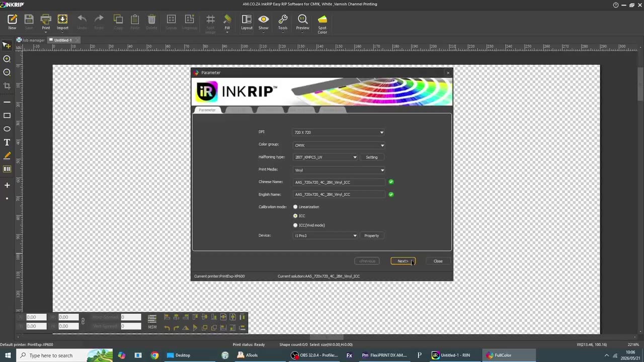Open the DPI 720 X 720 dropdown
This screenshot has height=362, width=644.
(x=339, y=132)
